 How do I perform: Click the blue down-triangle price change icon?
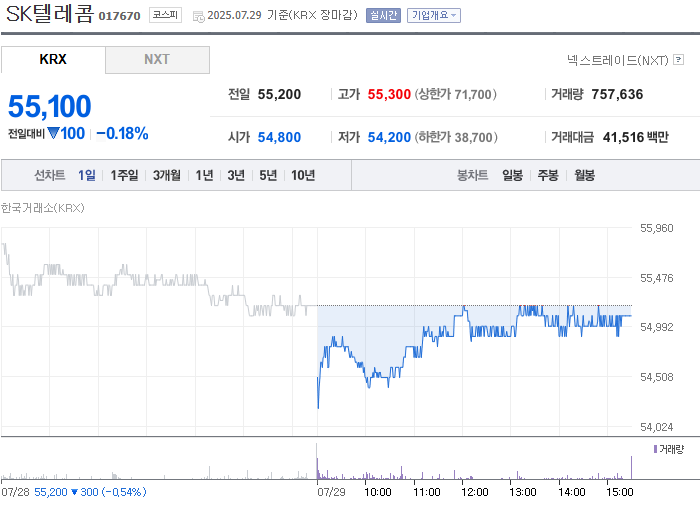[53, 133]
